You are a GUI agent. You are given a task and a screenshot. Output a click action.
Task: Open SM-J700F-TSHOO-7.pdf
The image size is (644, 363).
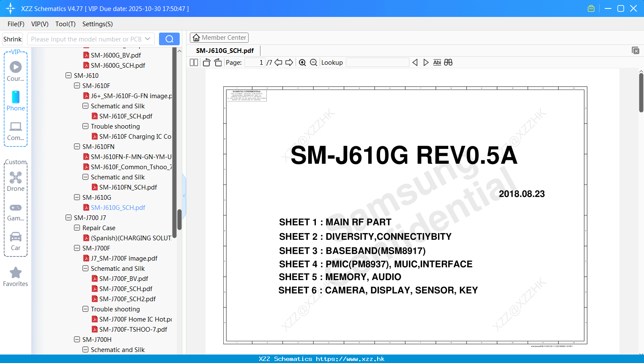[x=133, y=329]
